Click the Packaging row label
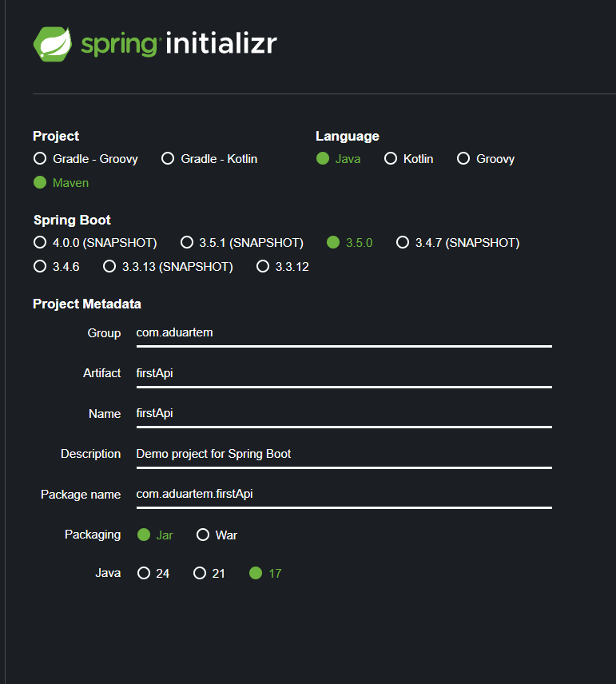 click(93, 535)
